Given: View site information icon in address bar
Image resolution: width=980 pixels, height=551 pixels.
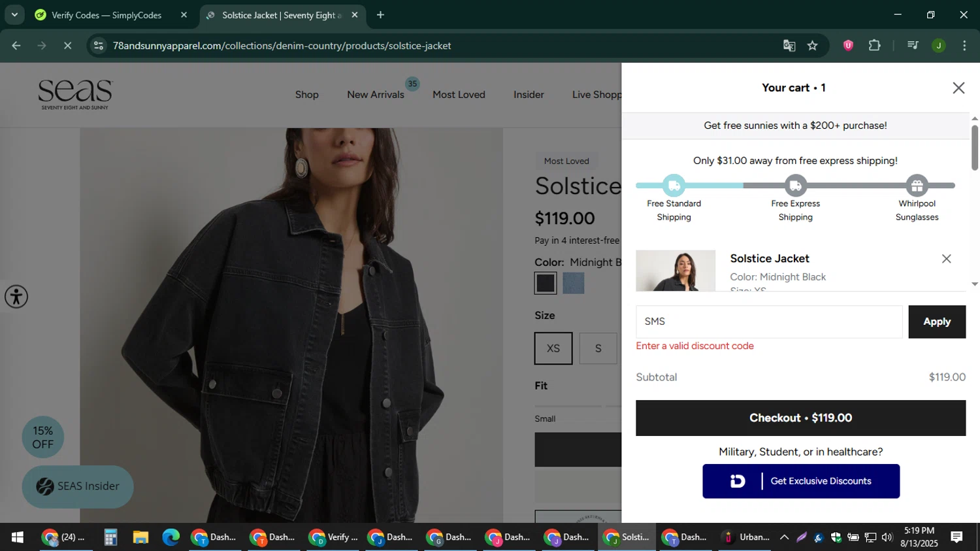Looking at the screenshot, I should point(99,45).
